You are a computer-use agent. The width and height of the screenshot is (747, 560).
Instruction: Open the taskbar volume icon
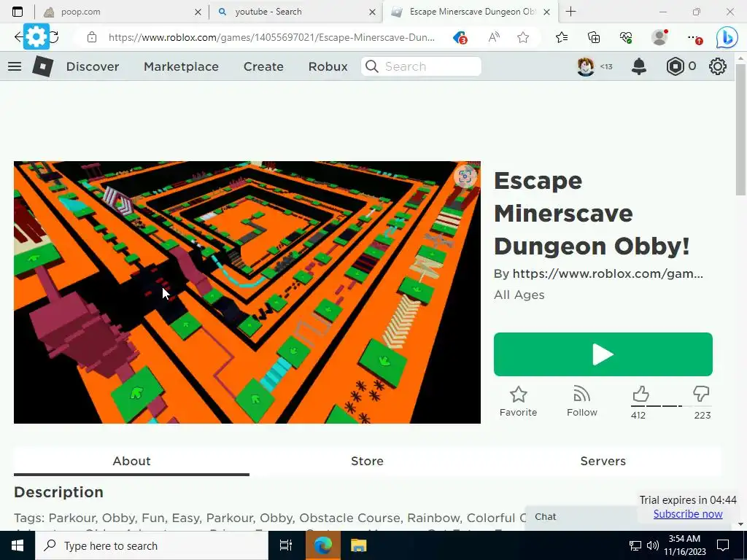(653, 545)
